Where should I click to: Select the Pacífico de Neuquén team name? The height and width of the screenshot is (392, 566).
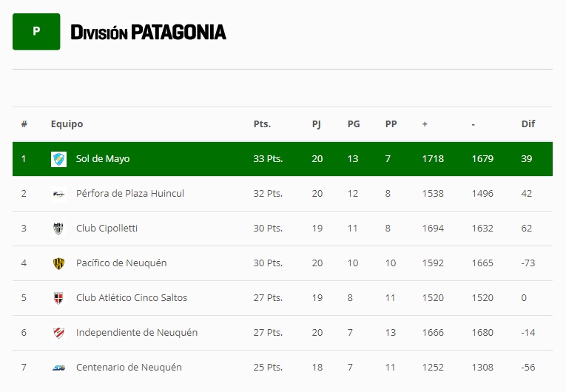pos(121,263)
